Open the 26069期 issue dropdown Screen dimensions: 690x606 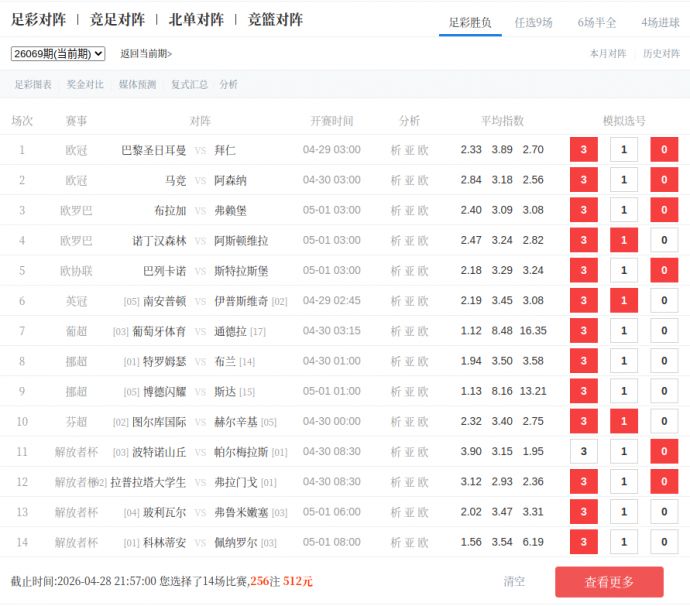(58, 54)
